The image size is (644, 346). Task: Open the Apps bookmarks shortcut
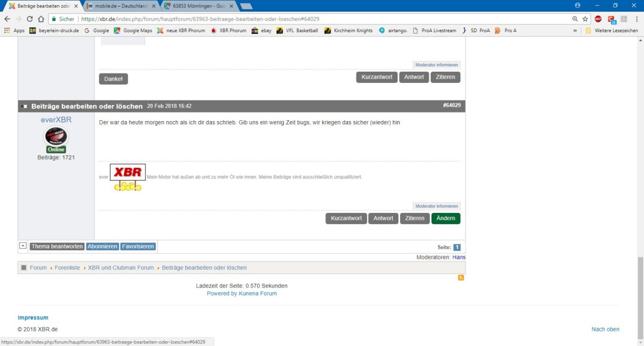[14, 31]
